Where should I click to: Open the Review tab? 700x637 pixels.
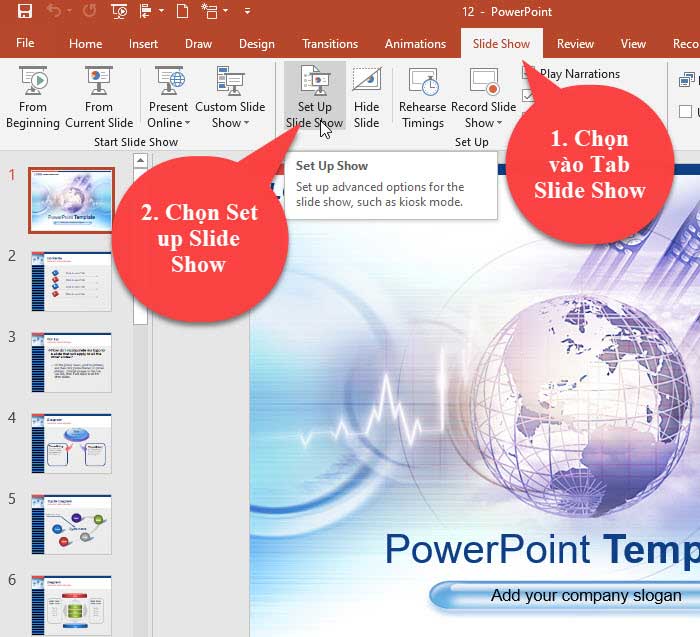point(575,44)
